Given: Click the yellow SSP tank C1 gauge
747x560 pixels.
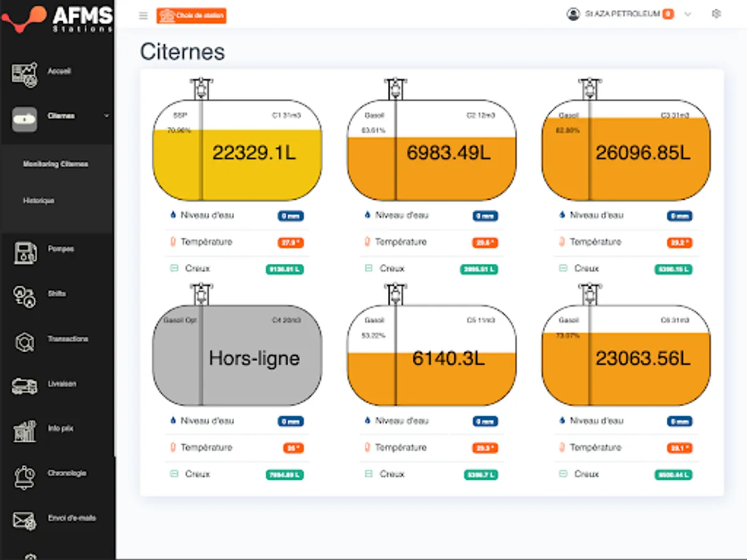Looking at the screenshot, I should pos(237,150).
